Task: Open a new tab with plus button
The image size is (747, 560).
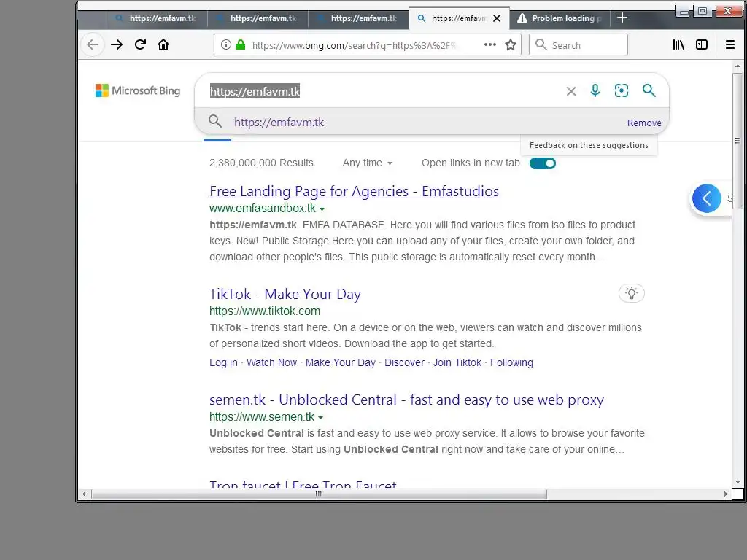Action: [x=622, y=18]
